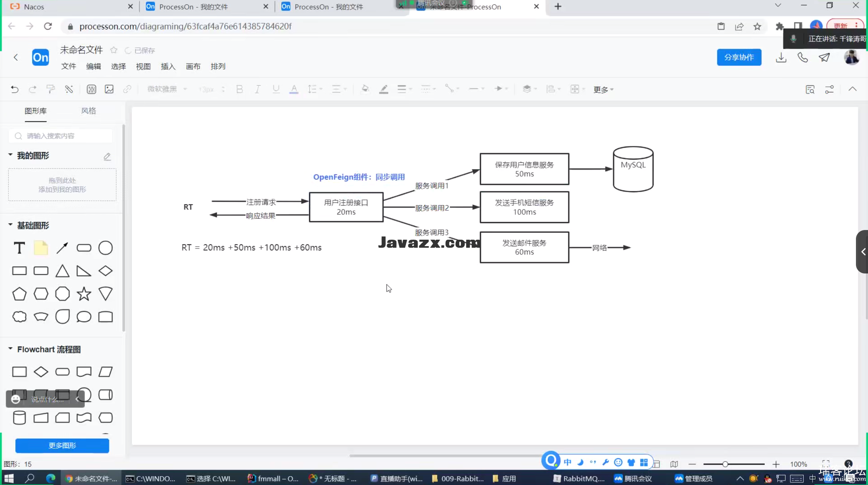Open RabbitMQ from the taskbar
Screen dimensions: 868x485
[x=579, y=479]
